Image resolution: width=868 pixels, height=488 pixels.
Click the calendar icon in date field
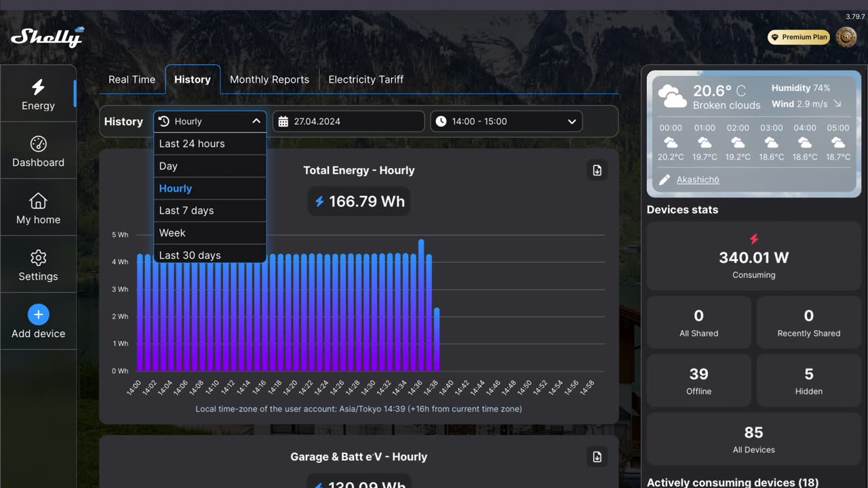click(283, 121)
